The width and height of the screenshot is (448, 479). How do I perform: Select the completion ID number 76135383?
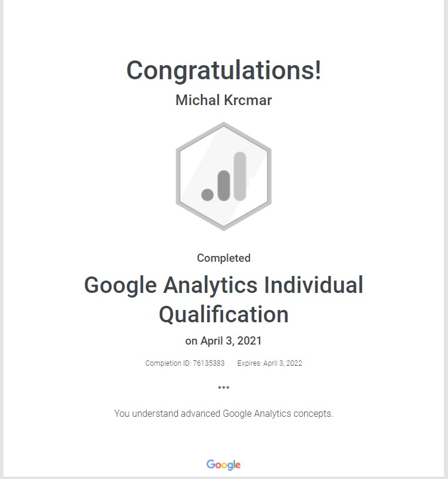point(208,363)
